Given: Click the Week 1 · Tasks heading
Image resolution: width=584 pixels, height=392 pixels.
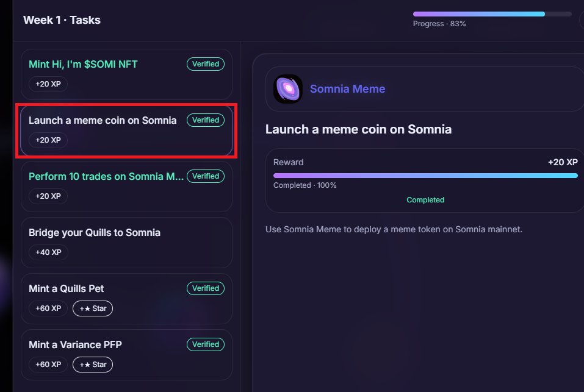Looking at the screenshot, I should pyautogui.click(x=62, y=20).
